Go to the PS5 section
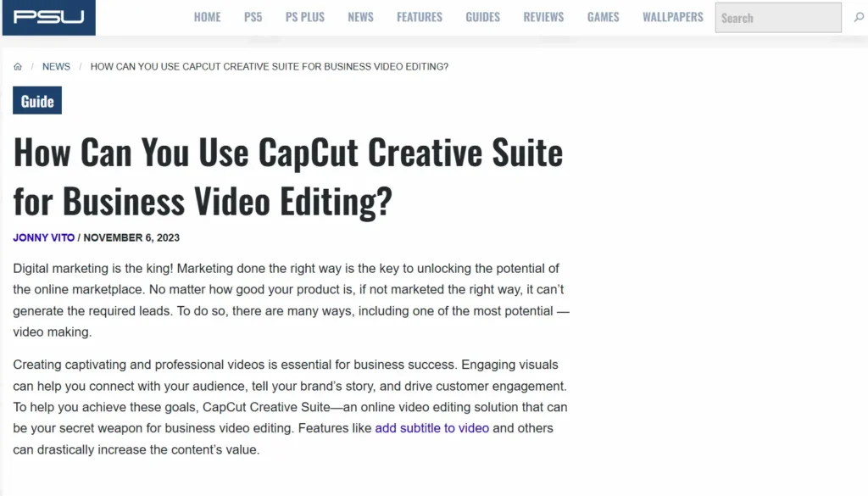The height and width of the screenshot is (496, 868). pyautogui.click(x=253, y=17)
